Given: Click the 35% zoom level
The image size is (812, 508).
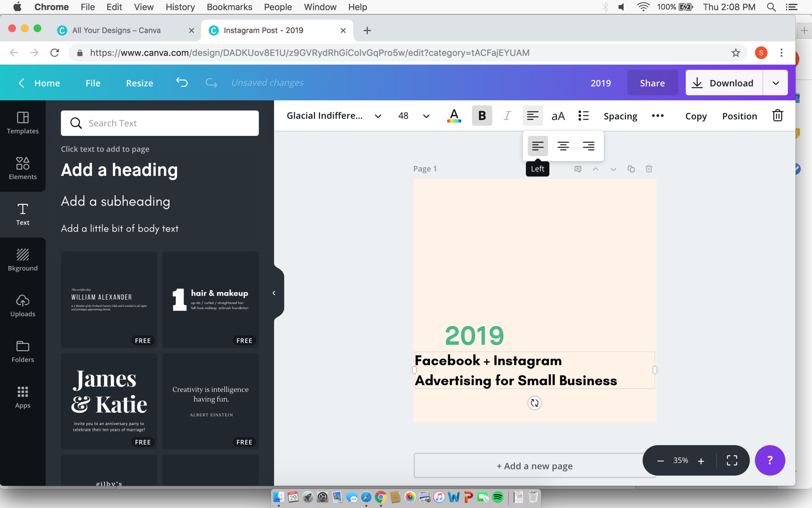Looking at the screenshot, I should [x=680, y=460].
